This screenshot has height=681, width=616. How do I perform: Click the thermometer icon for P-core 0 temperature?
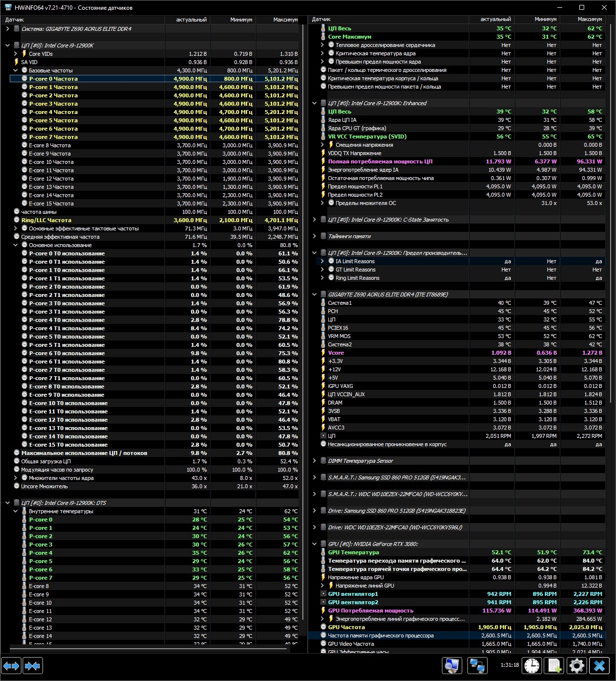(x=24, y=520)
